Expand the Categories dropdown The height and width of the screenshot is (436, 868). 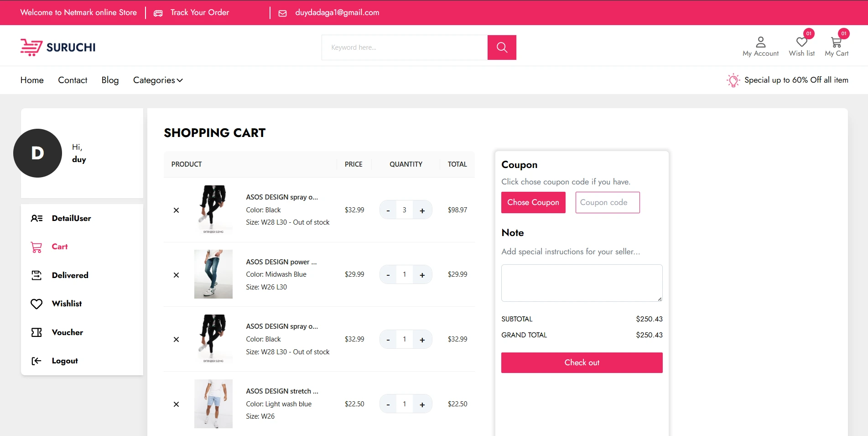[x=158, y=80]
